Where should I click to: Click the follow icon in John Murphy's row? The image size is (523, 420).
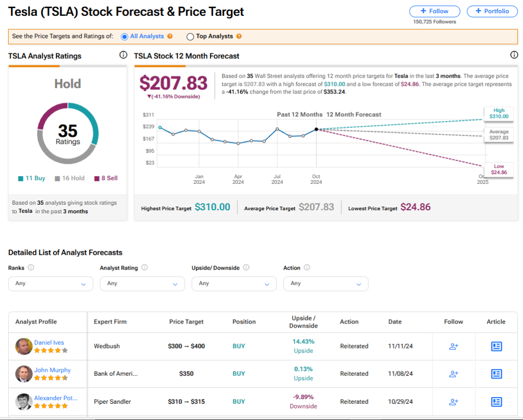point(454,374)
